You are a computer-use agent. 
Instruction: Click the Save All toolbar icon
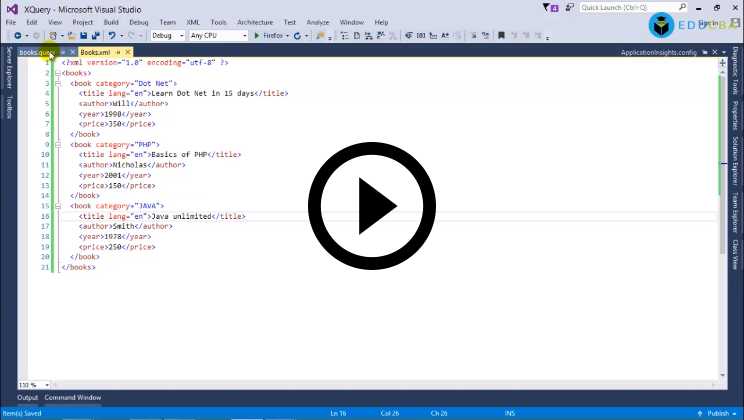[x=95, y=36]
